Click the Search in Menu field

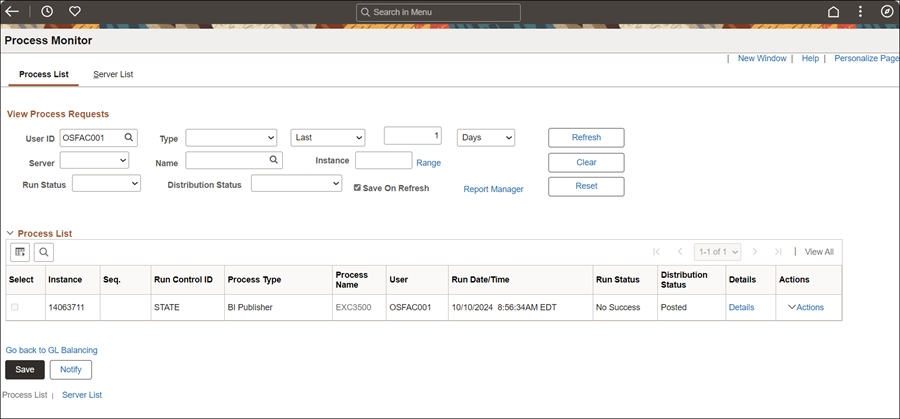pos(439,12)
